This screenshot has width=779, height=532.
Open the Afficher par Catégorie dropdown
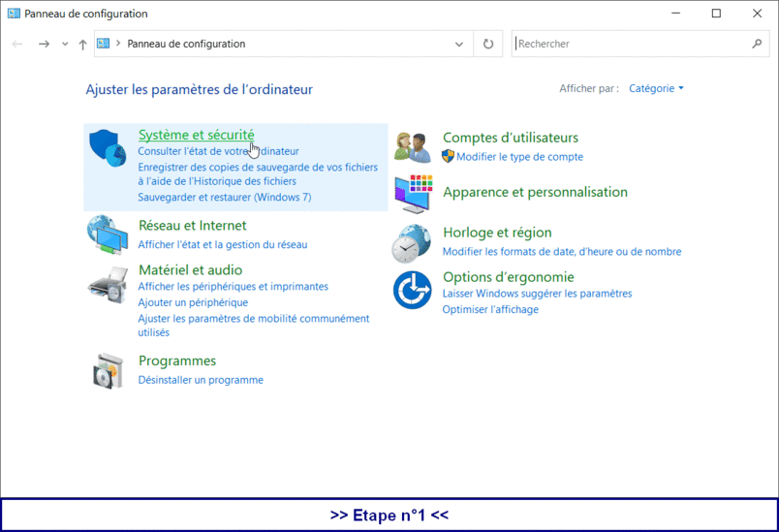pyautogui.click(x=656, y=88)
